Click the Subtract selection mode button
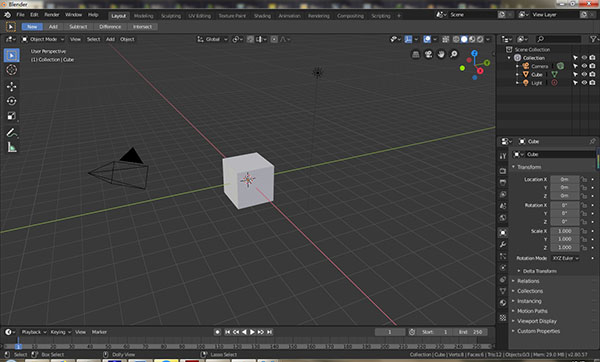 [78, 27]
